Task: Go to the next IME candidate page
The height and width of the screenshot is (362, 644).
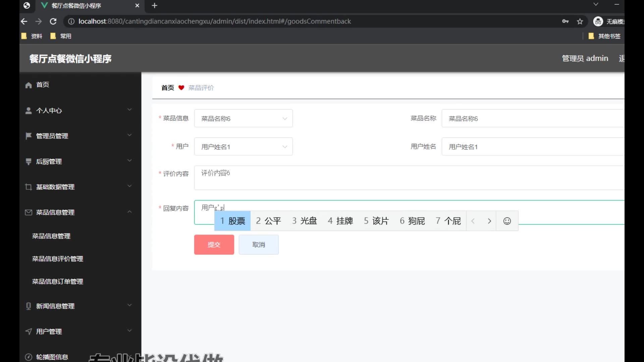Action: point(489,221)
